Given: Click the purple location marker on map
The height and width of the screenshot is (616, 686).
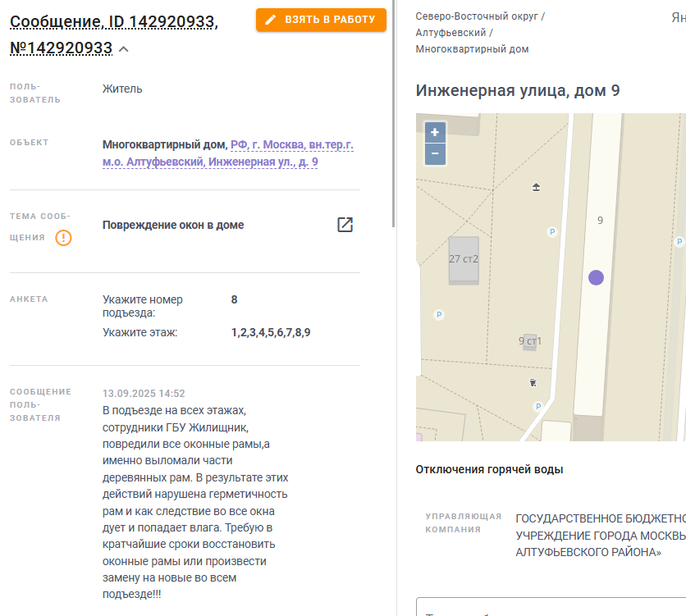Looking at the screenshot, I should [596, 277].
